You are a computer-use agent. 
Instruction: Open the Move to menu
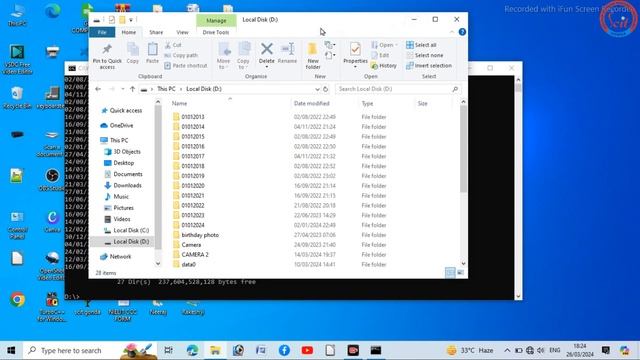pyautogui.click(x=224, y=56)
